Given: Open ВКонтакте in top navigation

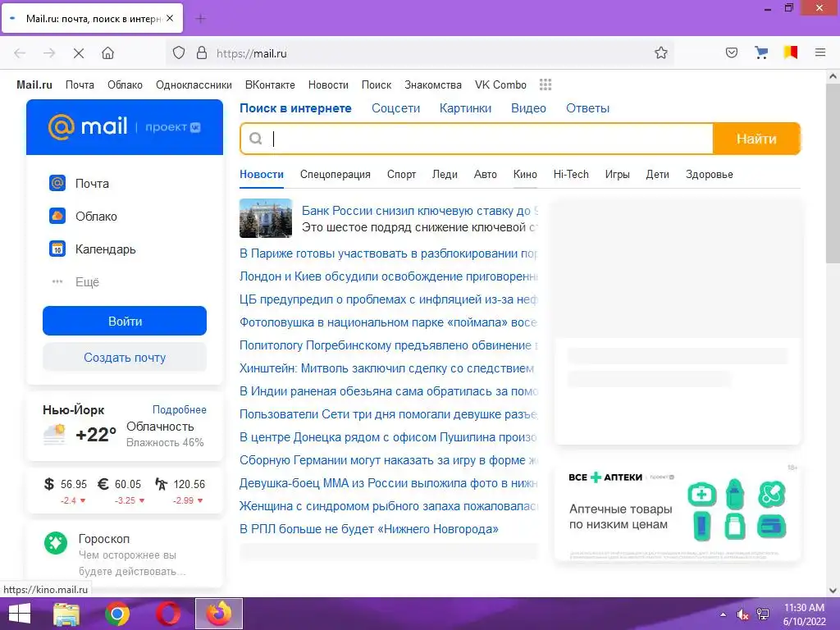Looking at the screenshot, I should [x=270, y=84].
